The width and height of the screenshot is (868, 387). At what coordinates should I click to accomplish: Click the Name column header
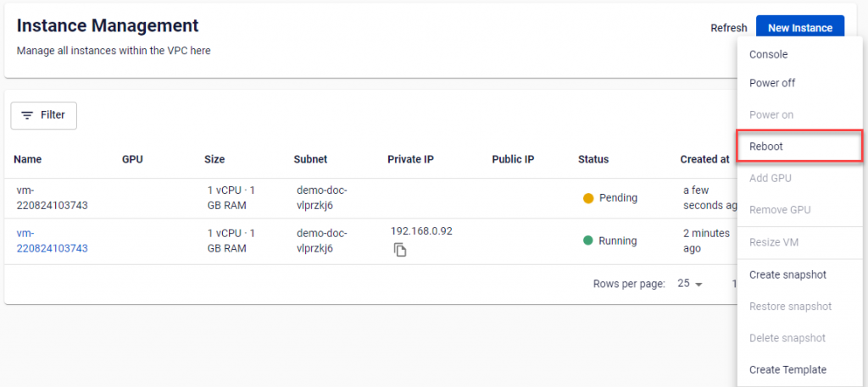(x=28, y=159)
